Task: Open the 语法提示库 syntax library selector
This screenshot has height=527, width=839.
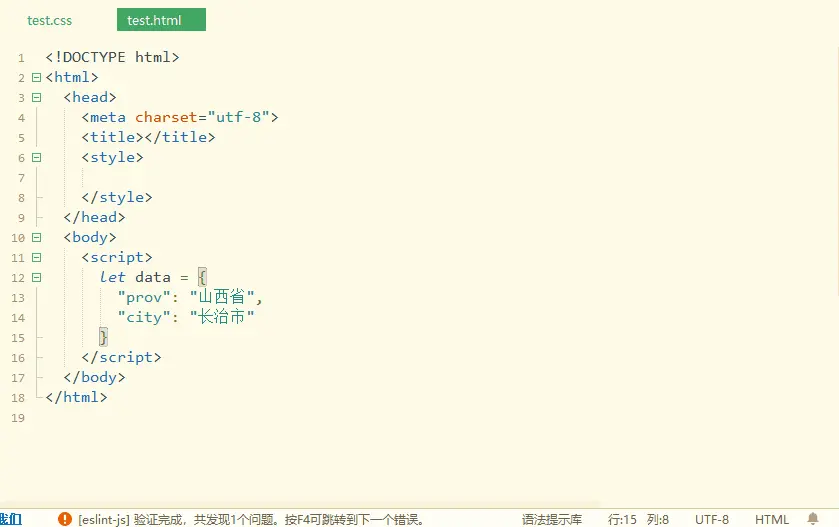Action: pos(551,519)
